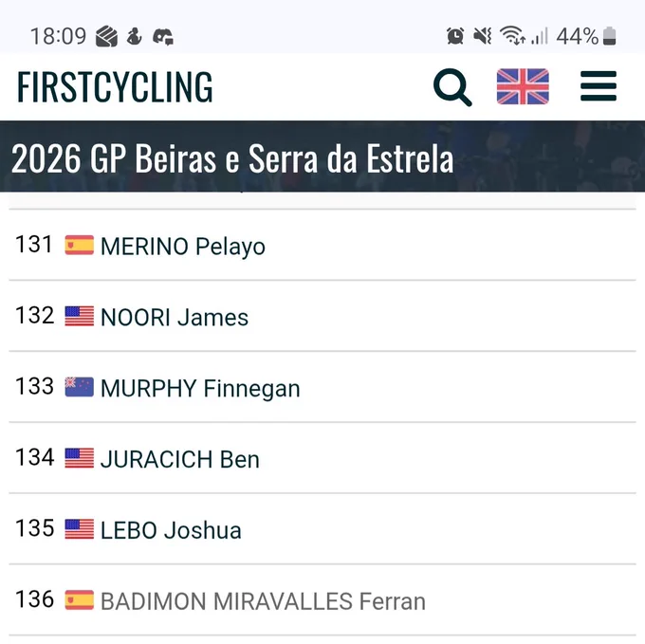Tap the UK flag language selector
This screenshot has height=644, width=645.
523,86
